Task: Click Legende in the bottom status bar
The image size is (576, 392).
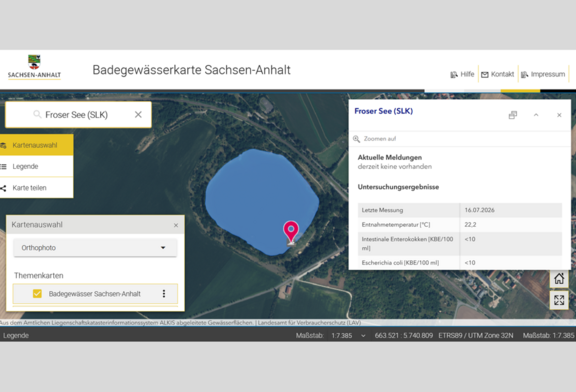Action: (16, 335)
